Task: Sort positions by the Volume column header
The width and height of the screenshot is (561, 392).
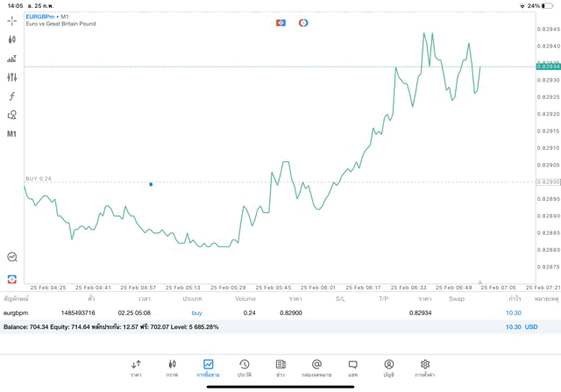Action: pos(245,299)
